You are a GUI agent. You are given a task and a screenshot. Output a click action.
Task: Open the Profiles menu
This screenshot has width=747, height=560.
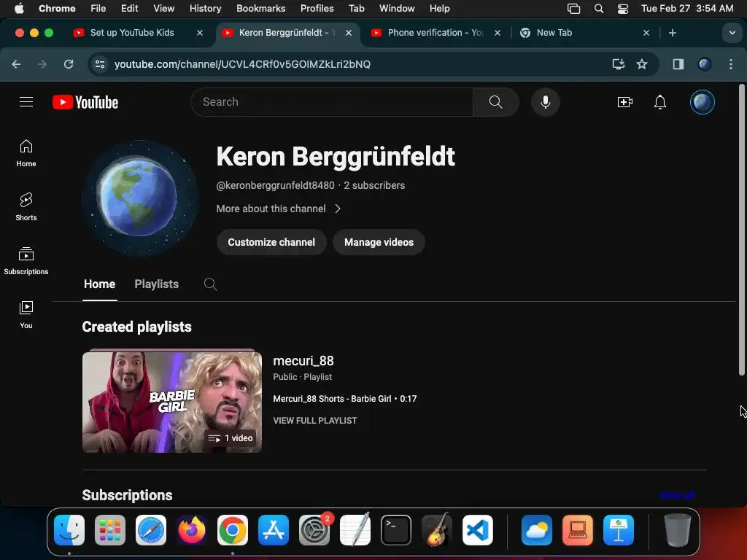coord(317,9)
